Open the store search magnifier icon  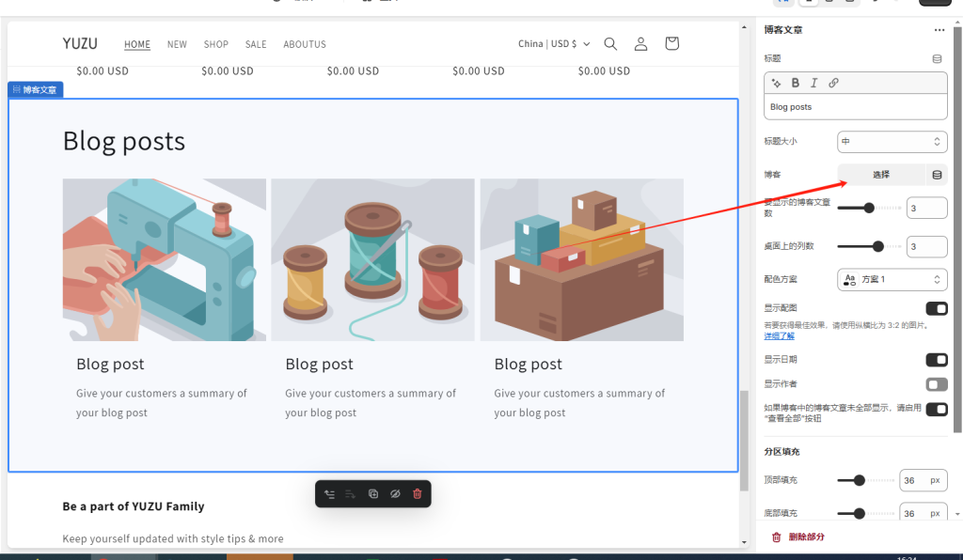tap(610, 44)
